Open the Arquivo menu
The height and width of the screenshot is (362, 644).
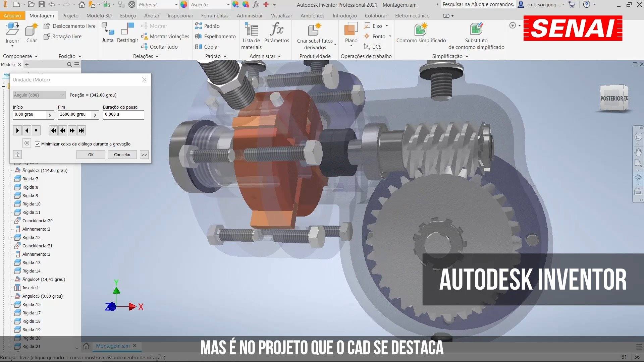click(x=12, y=15)
